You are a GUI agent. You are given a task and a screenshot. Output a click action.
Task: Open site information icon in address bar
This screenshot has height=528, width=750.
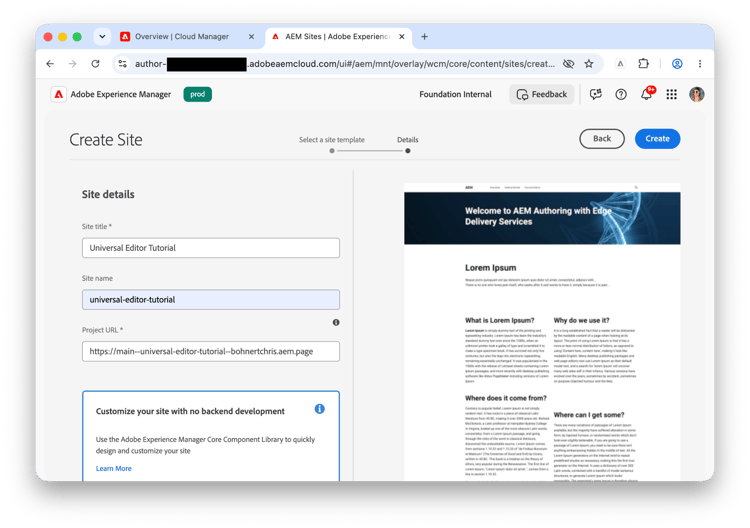122,64
